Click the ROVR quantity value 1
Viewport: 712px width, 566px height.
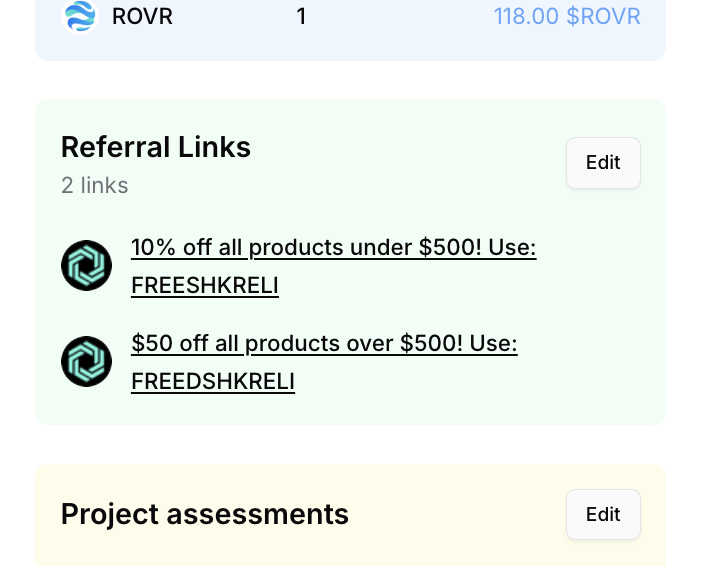tap(301, 17)
